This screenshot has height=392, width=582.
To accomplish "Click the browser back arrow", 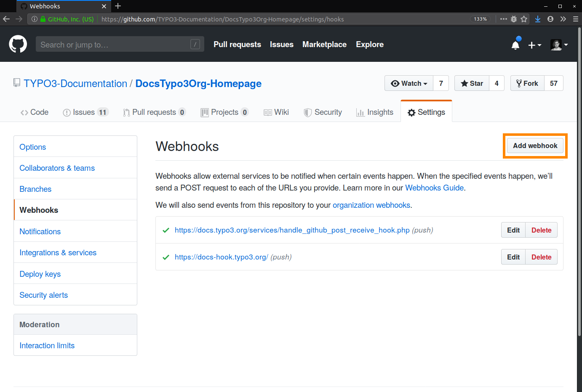I will pyautogui.click(x=6, y=19).
